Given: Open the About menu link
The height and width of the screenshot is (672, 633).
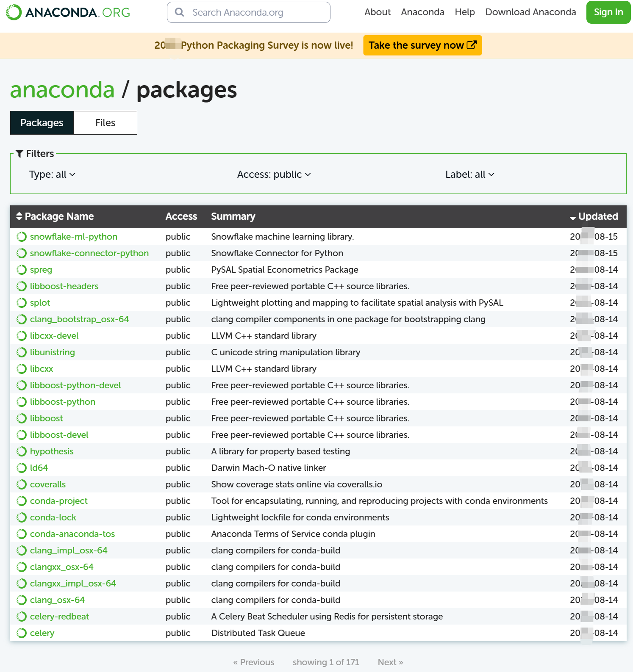Looking at the screenshot, I should click(x=378, y=12).
